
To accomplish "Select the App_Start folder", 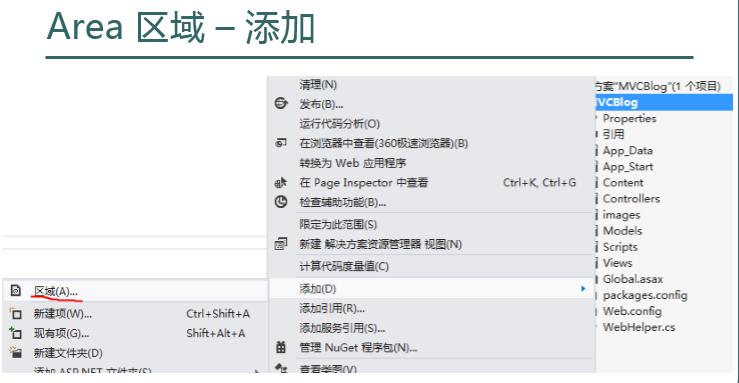I will point(628,167).
